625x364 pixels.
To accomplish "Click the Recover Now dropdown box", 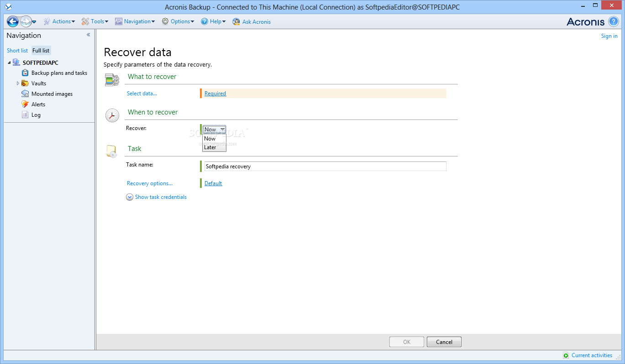I will tap(214, 130).
